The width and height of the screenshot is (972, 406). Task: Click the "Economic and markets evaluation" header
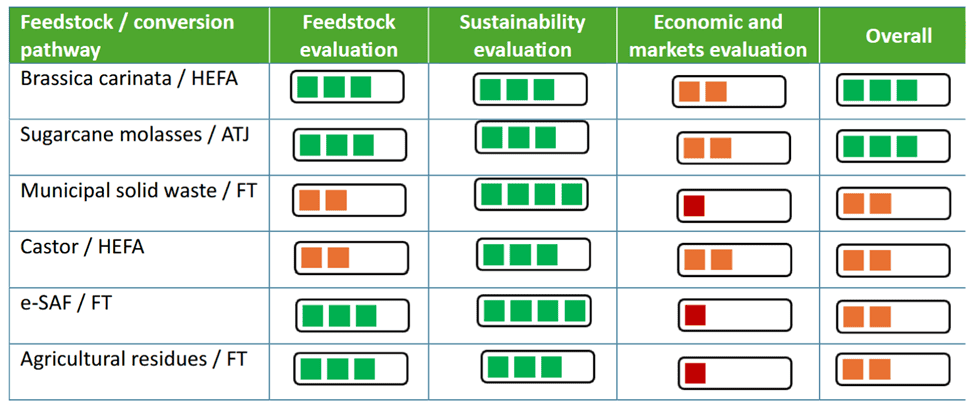point(716,36)
